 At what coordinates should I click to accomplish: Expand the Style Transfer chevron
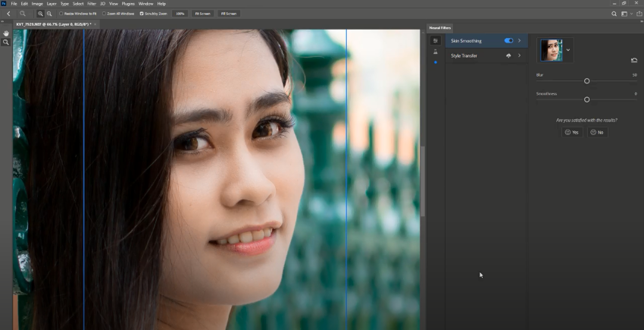click(519, 55)
